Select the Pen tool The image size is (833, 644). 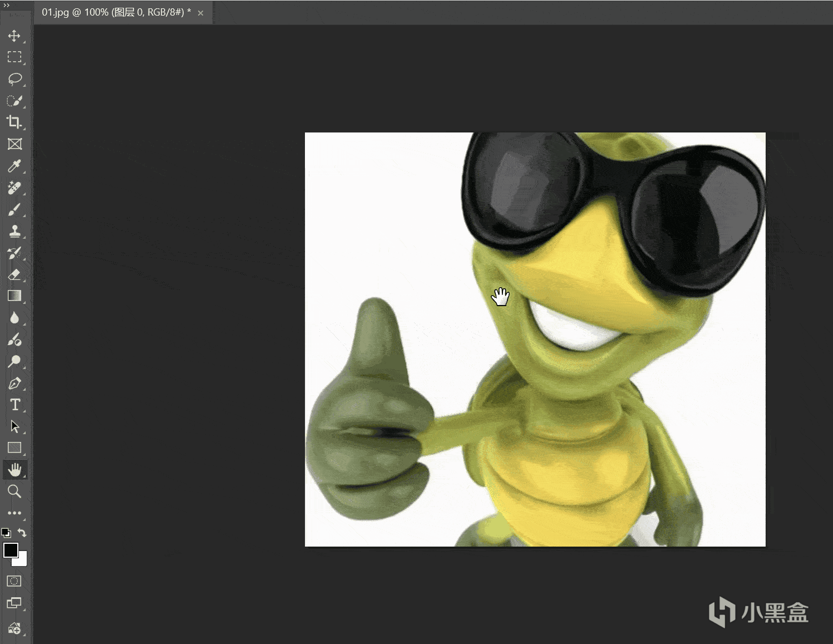click(x=14, y=384)
